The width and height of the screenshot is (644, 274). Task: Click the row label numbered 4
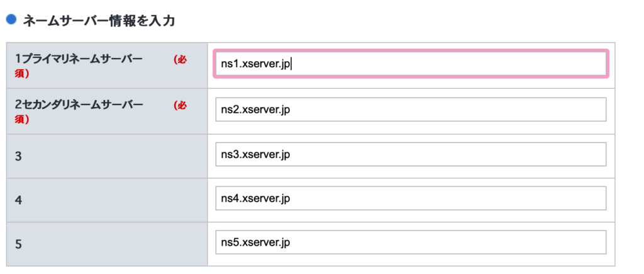pos(18,201)
